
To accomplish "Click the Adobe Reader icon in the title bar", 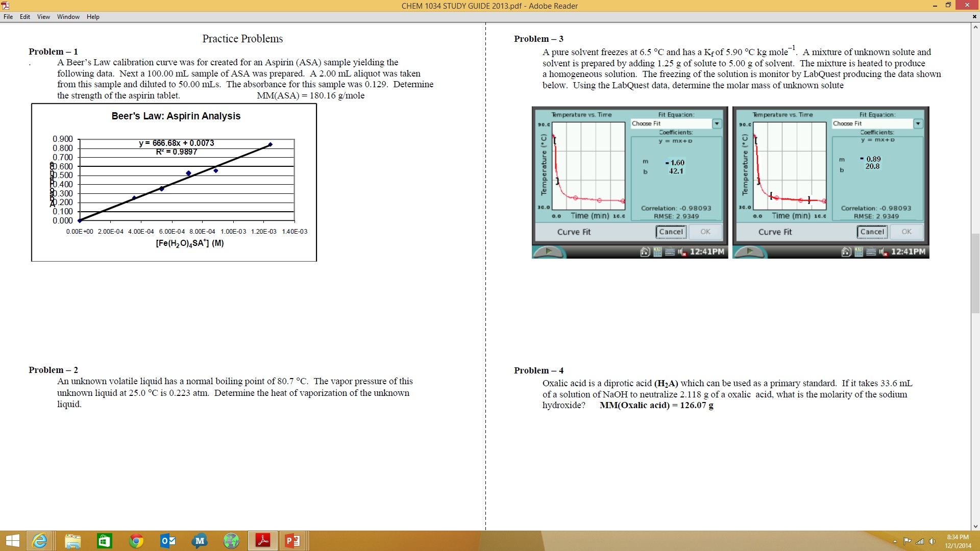I will click(5, 5).
